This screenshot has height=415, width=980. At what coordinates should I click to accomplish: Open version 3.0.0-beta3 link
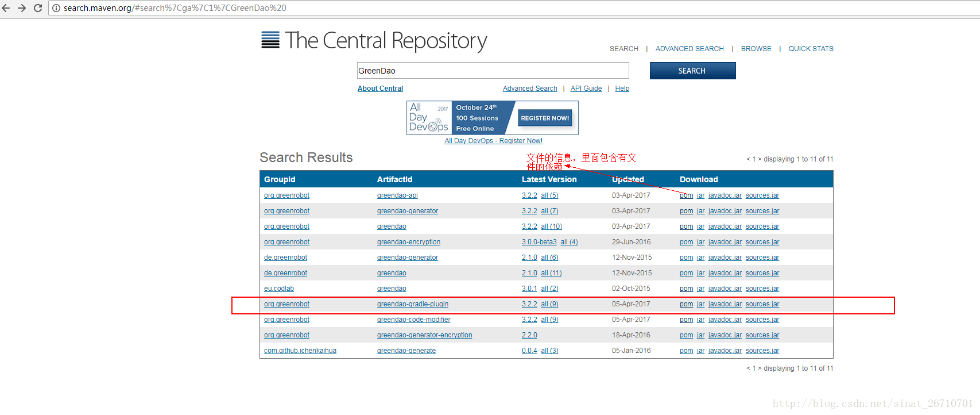(x=539, y=242)
